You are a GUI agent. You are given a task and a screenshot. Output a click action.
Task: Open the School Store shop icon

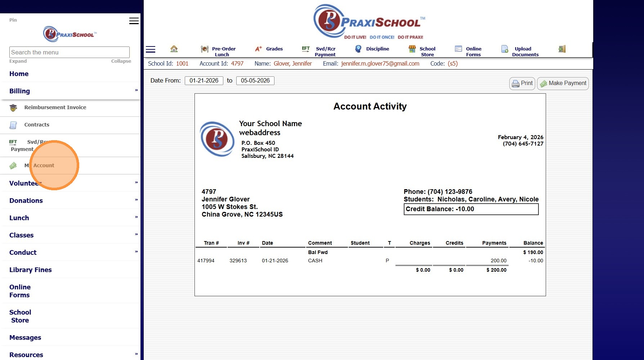coord(412,49)
